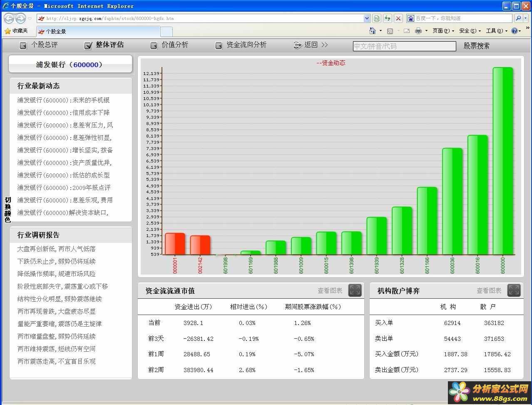Click the 前2周 资金进出 value 383980.44

click(x=198, y=370)
